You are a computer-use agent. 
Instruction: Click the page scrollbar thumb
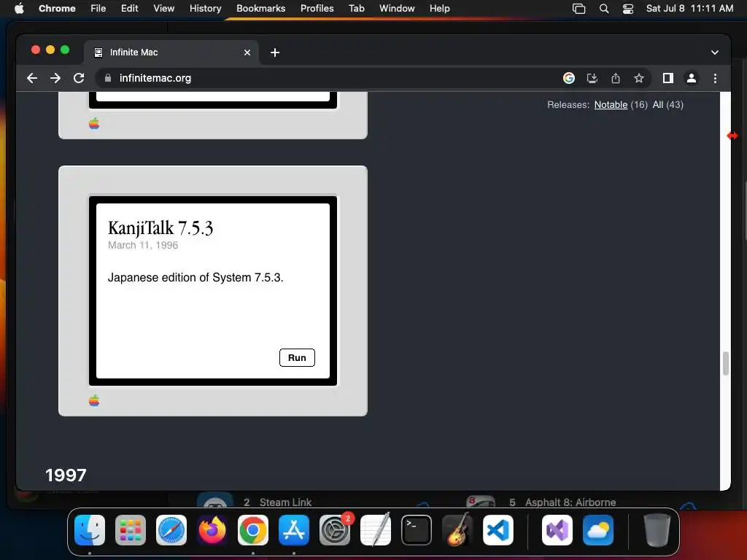[x=725, y=363]
